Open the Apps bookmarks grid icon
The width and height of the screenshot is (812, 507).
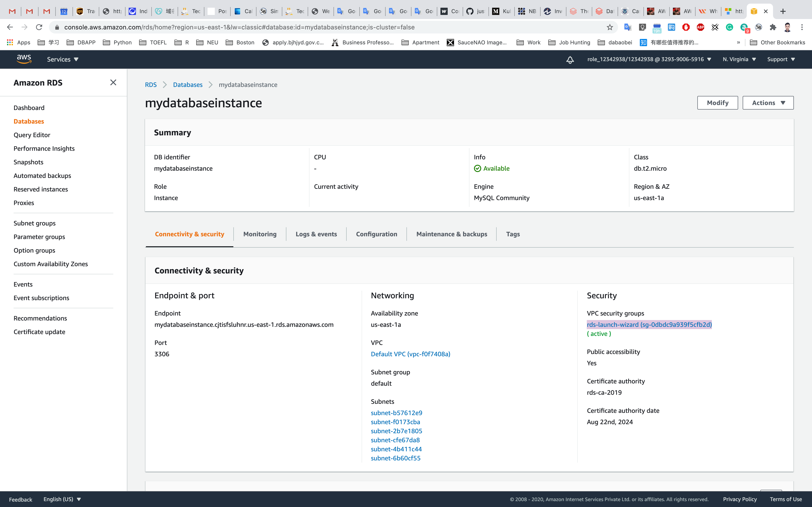pos(10,42)
